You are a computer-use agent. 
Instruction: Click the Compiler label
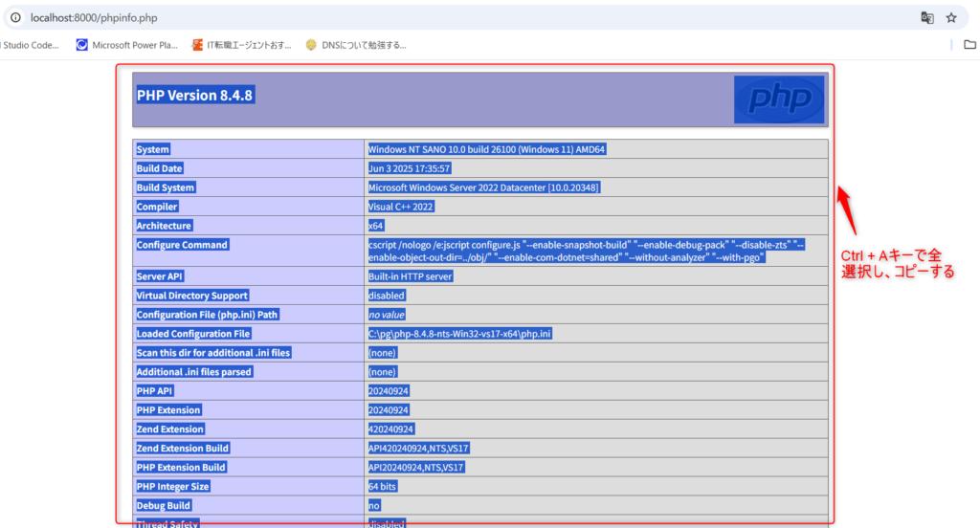point(157,207)
